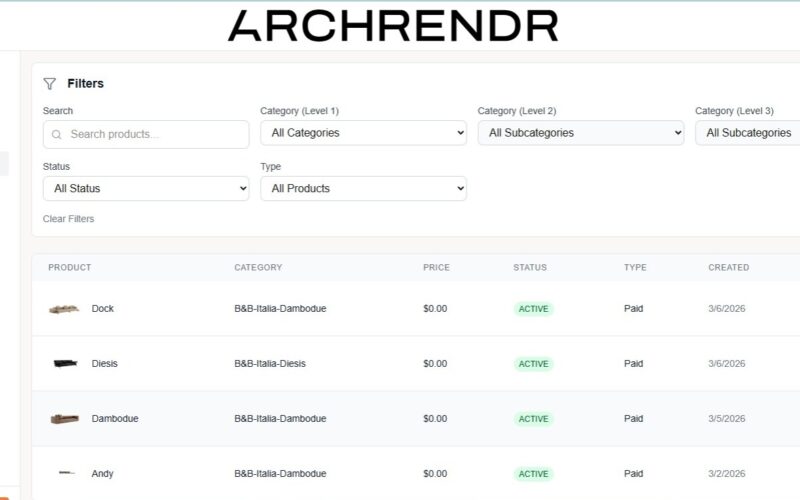This screenshot has height=500, width=800.
Task: Open the Type filter dropdown
Action: (363, 189)
